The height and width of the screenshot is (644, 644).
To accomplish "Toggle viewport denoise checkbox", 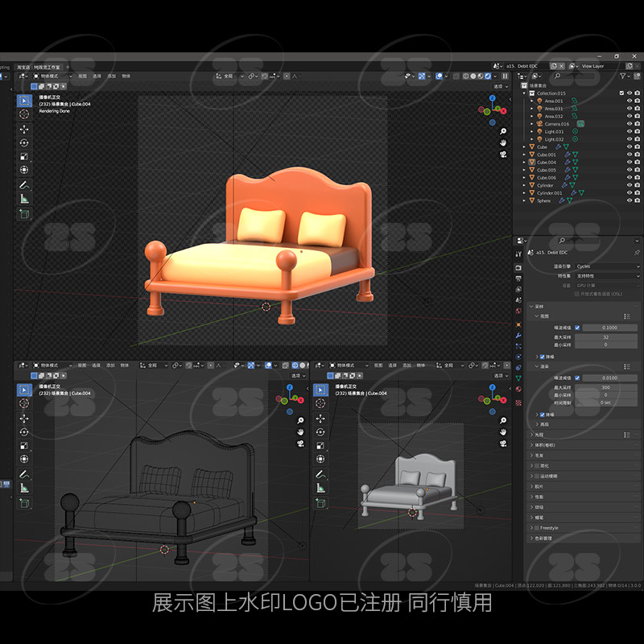I will (542, 357).
